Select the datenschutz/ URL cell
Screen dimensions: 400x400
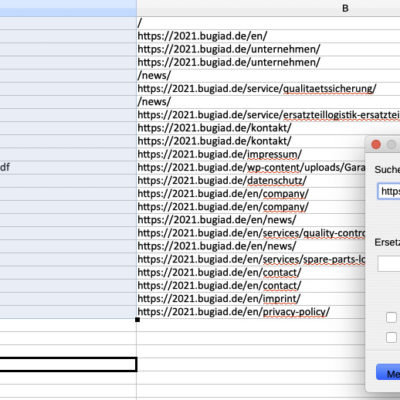click(251, 180)
